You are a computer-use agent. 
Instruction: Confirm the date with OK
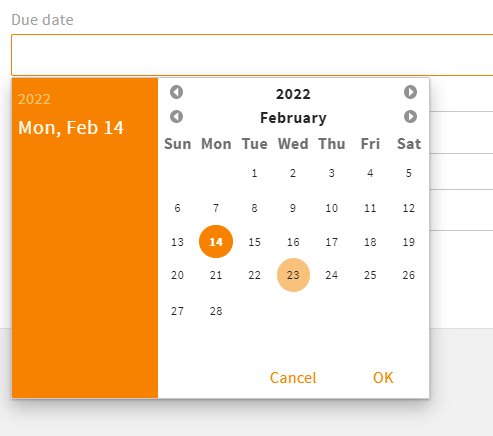[x=383, y=378]
